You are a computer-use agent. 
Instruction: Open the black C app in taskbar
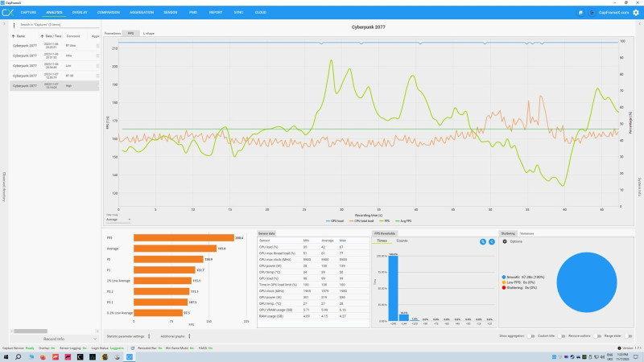[80, 357]
